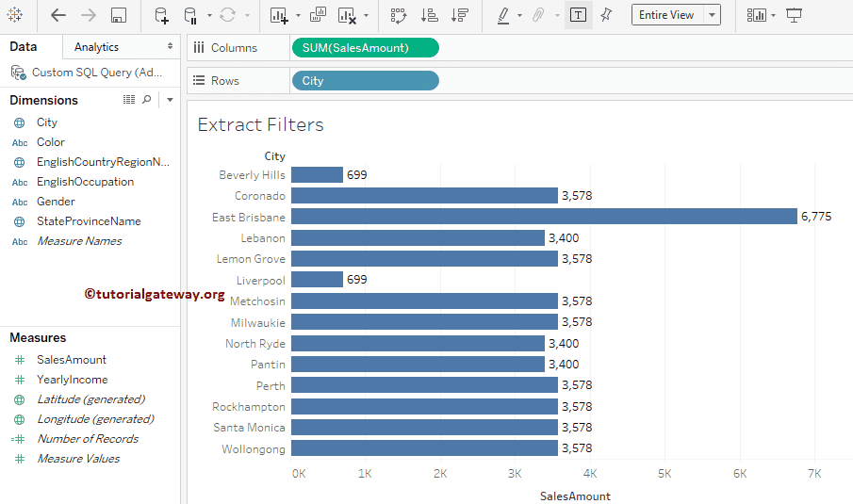Click the SUM(SalesAmount) pill on Columns

click(366, 48)
